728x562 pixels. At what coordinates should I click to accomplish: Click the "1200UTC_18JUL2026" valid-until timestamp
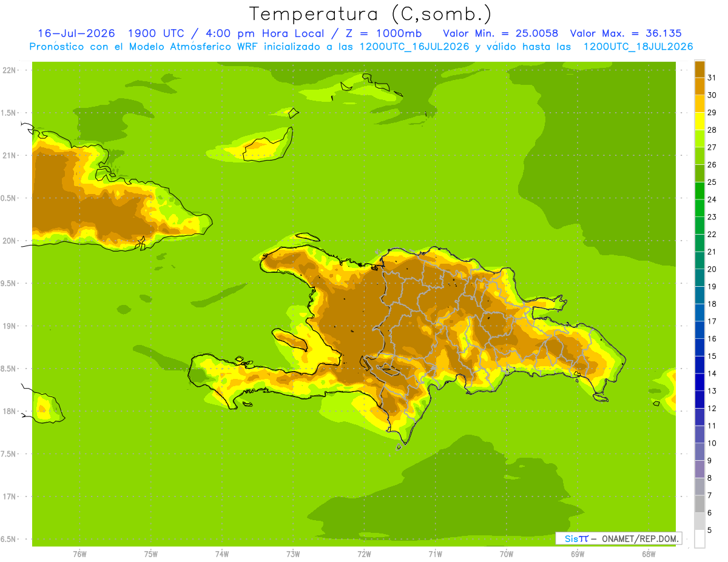(638, 47)
